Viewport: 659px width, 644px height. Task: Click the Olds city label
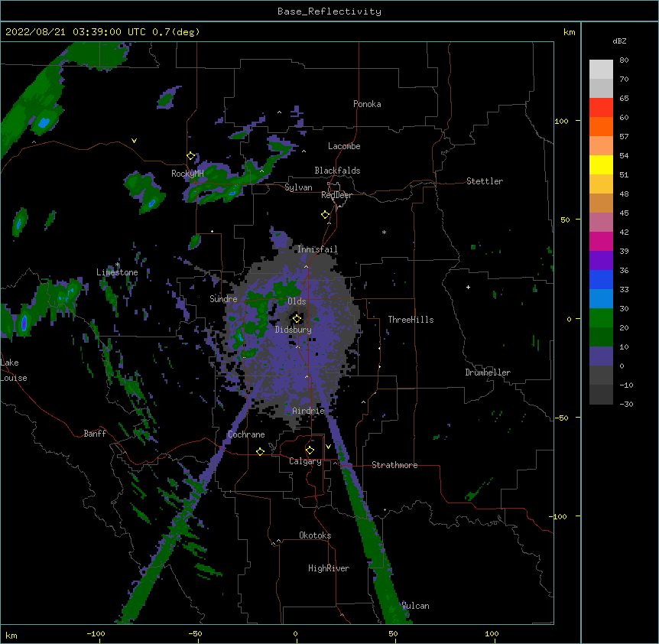tap(297, 301)
